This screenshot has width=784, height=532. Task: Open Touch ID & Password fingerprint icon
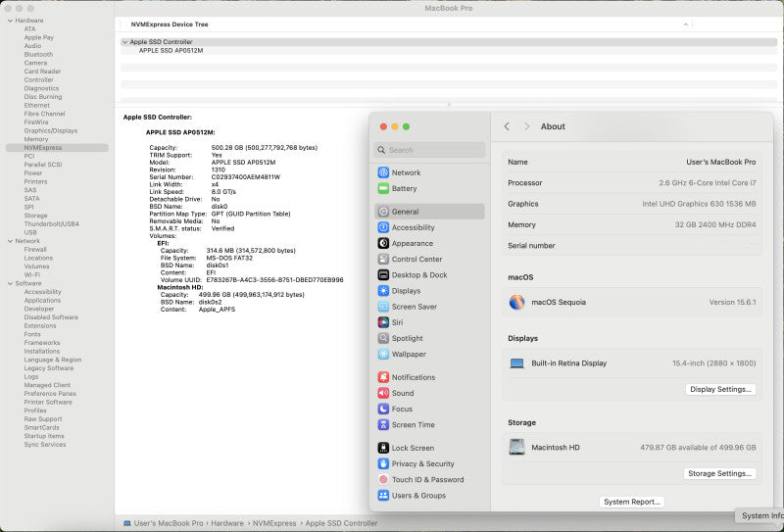(383, 479)
